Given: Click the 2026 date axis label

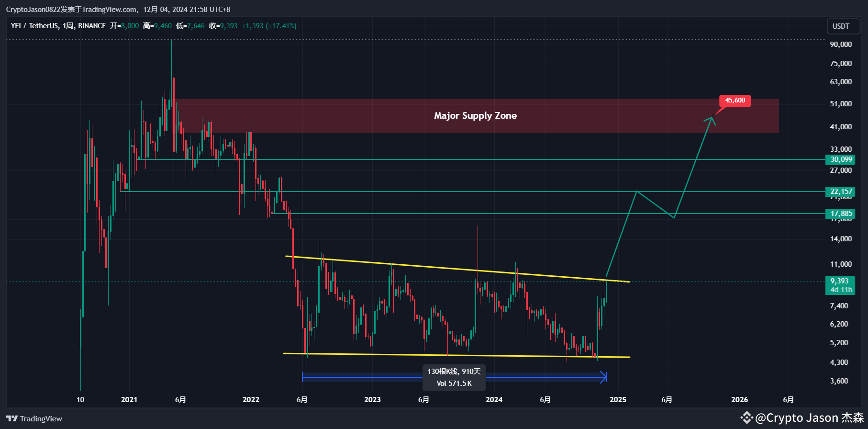Looking at the screenshot, I should click(740, 399).
